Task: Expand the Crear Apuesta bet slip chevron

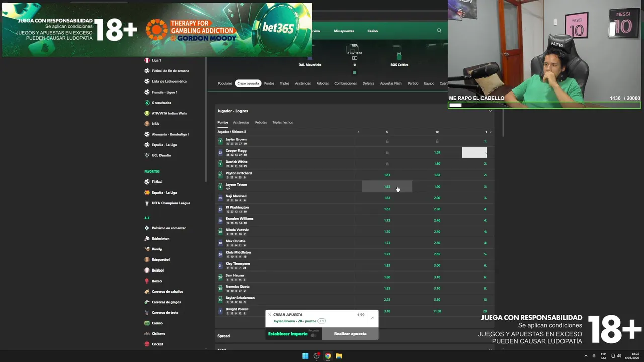Action: coord(372,318)
